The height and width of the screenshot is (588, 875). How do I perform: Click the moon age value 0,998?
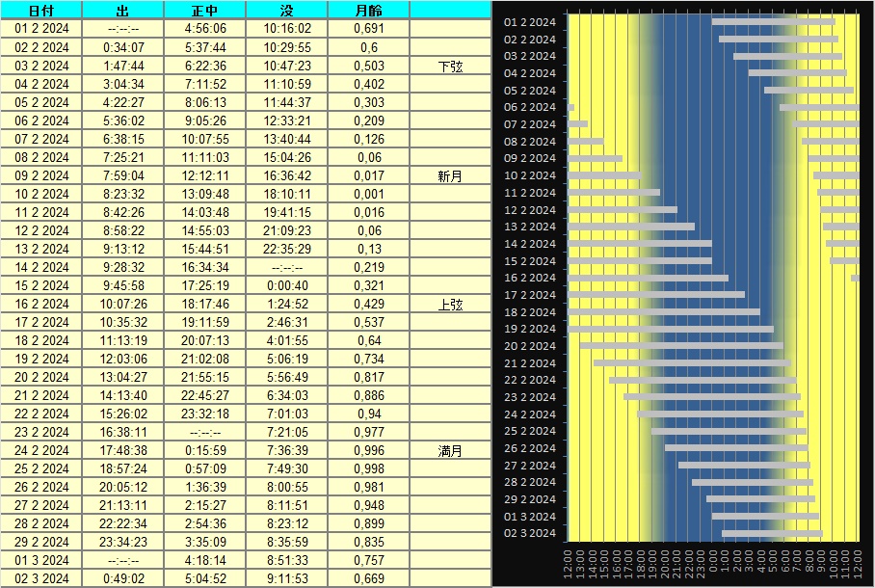pos(368,469)
